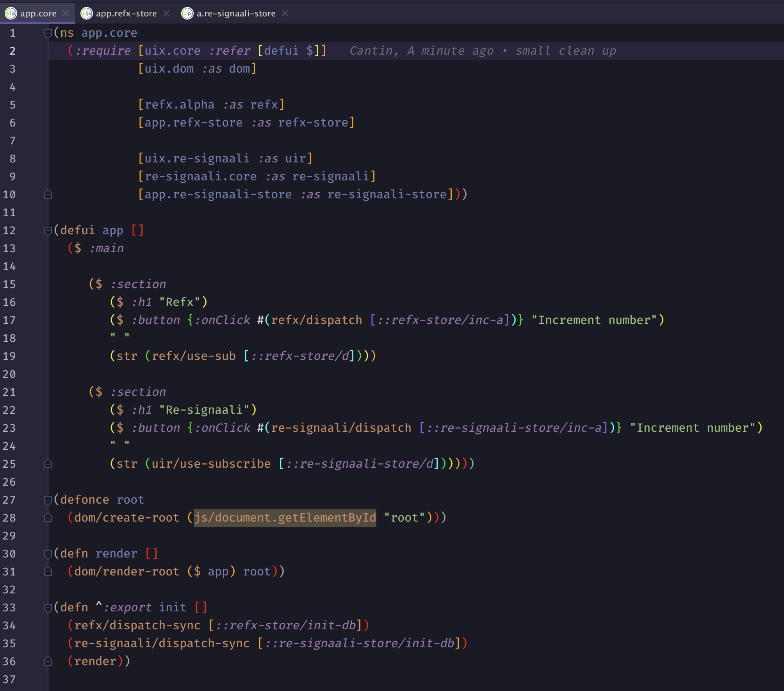
Task: Click '::re-signaali-store/init-db' on line 35
Action: [x=360, y=643]
